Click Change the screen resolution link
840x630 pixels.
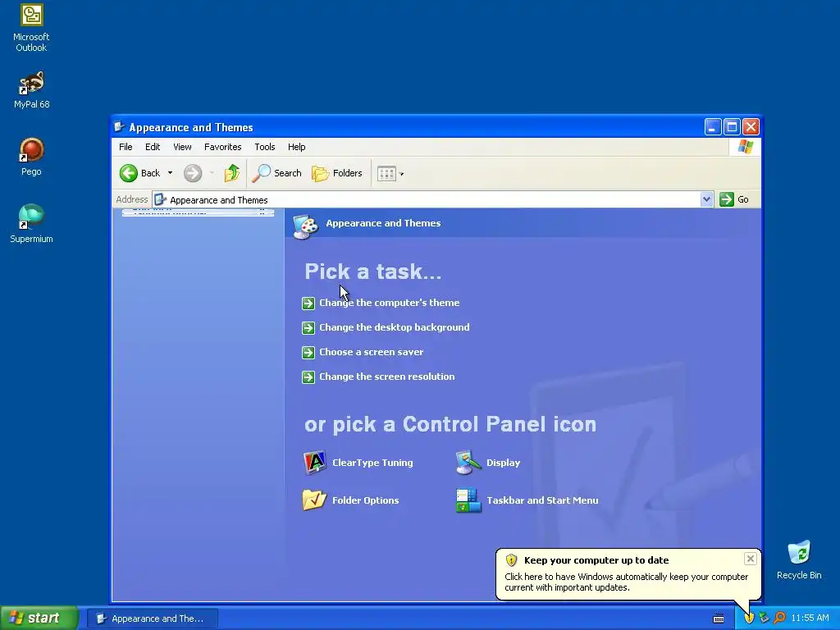[x=387, y=377]
